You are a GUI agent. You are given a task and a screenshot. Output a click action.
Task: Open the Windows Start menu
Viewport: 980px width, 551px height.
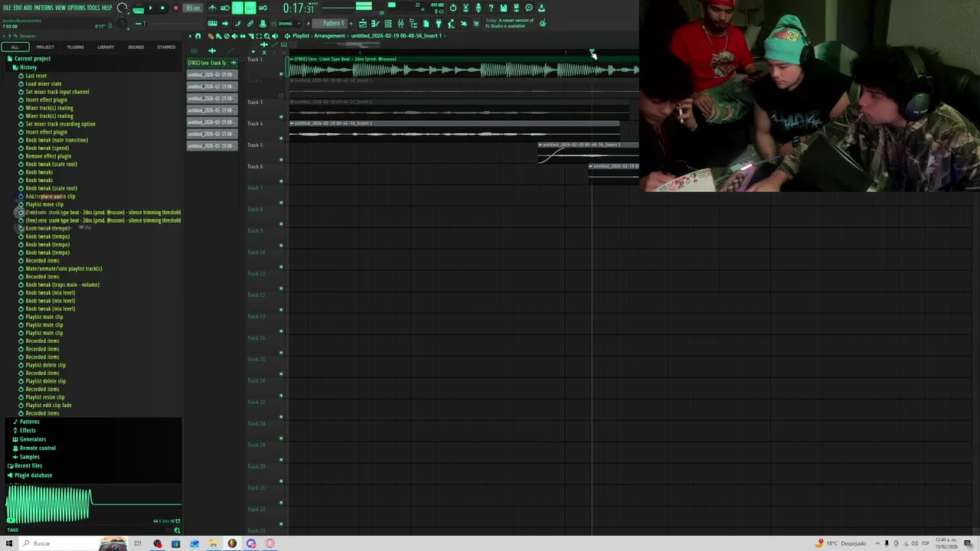pos(8,543)
